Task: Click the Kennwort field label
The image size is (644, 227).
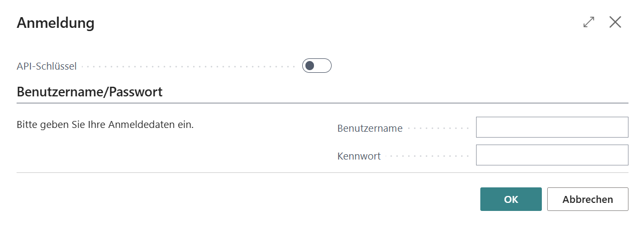Action: (x=359, y=156)
